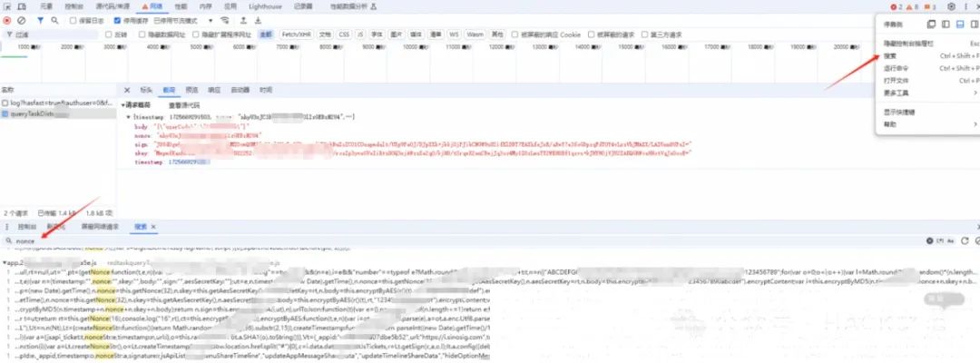The height and width of the screenshot is (363, 980).
Task: Show the red errors count badge
Action: pos(897,7)
